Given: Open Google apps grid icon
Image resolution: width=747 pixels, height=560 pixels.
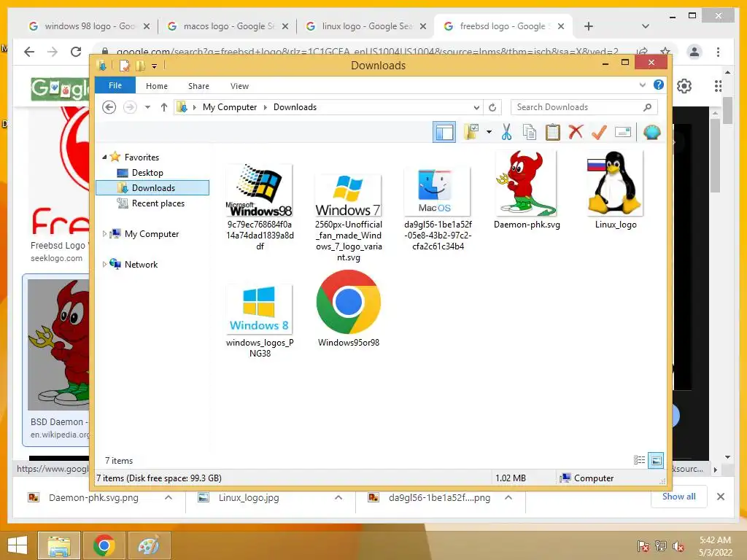Looking at the screenshot, I should click(718, 86).
